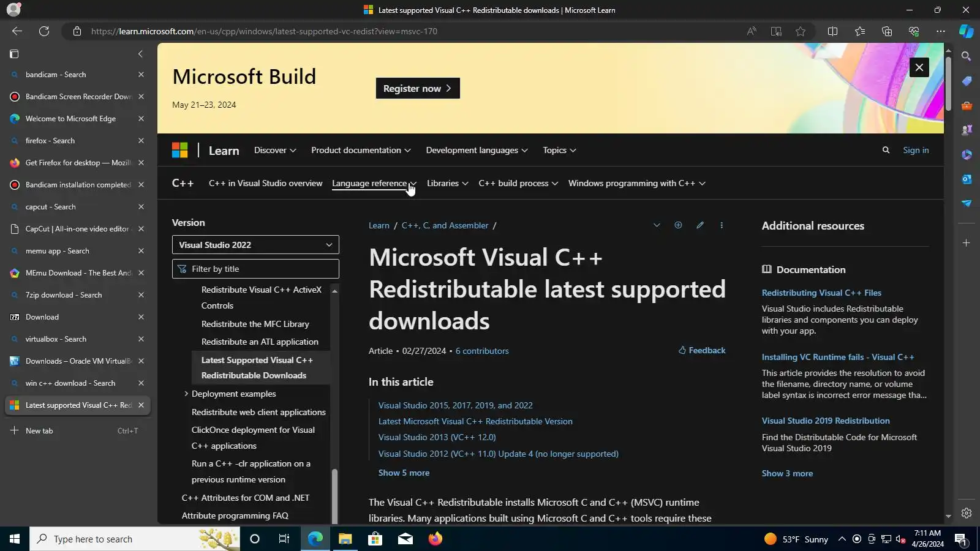Open Immersive Reader icon in address bar
The image size is (980, 551).
coord(776,31)
